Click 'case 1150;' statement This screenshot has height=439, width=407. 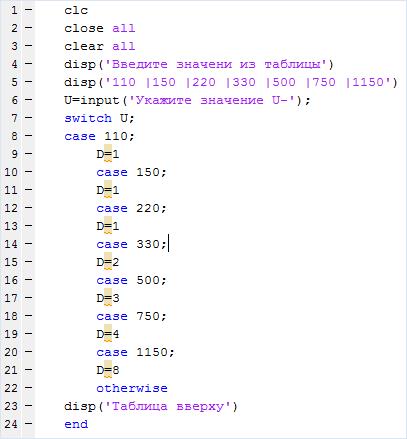tap(135, 352)
